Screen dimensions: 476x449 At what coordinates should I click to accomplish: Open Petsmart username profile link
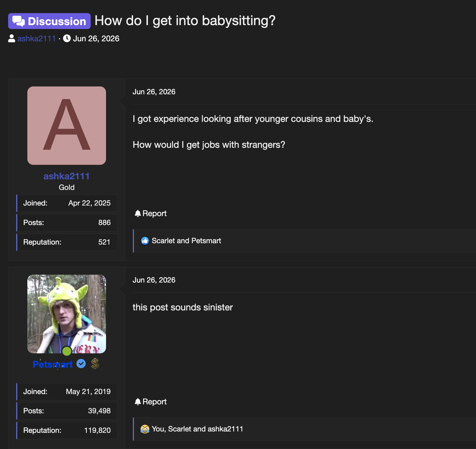53,364
